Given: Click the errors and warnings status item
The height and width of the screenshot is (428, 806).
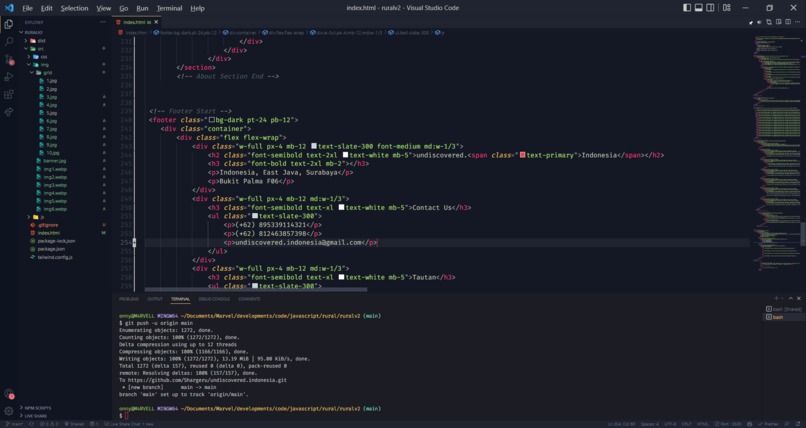Looking at the screenshot, I should [x=50, y=424].
